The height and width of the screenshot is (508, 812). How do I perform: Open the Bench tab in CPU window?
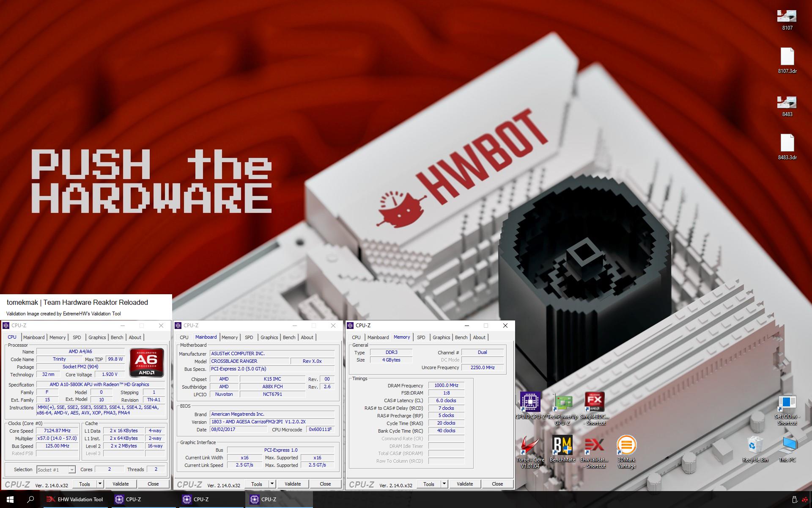click(x=117, y=337)
